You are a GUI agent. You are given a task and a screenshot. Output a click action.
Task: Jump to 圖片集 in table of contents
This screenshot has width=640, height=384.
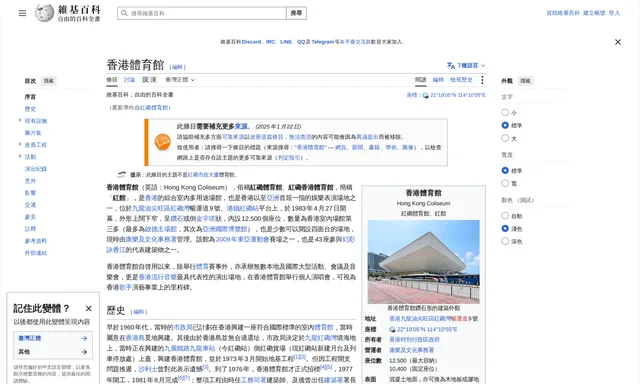[33, 133]
